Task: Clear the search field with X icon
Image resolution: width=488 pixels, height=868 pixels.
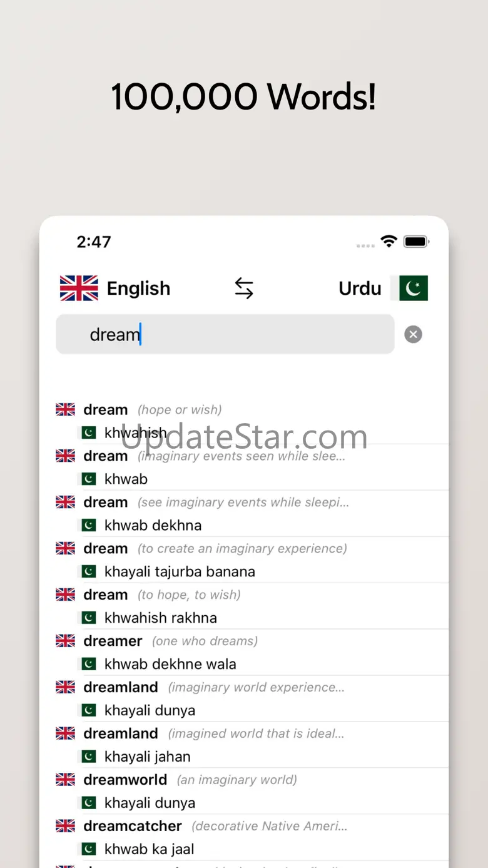Action: tap(413, 334)
